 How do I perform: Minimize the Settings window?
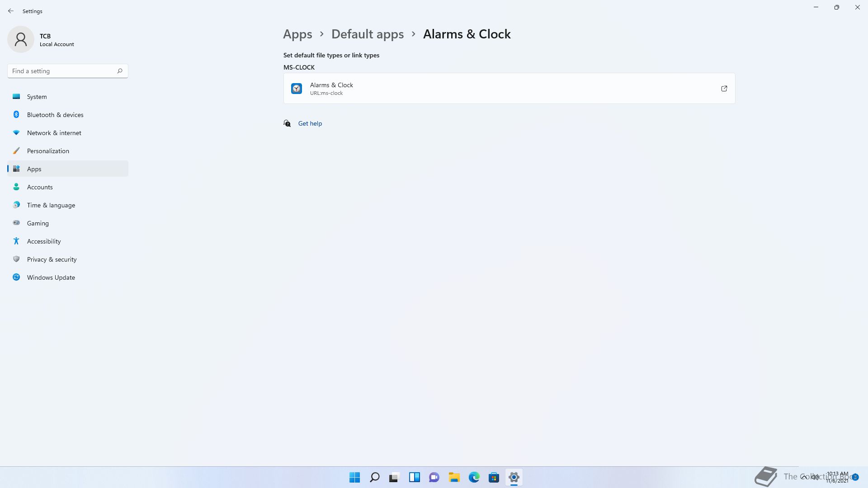[816, 7]
